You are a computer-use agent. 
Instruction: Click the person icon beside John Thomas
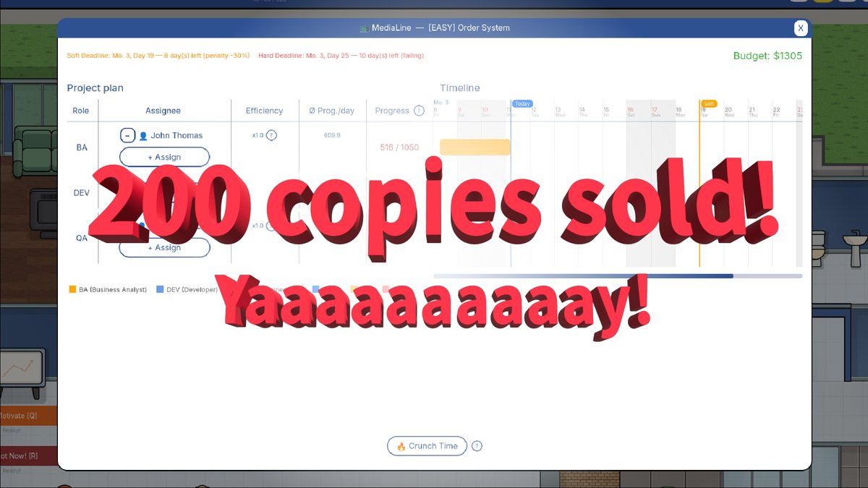(x=143, y=136)
